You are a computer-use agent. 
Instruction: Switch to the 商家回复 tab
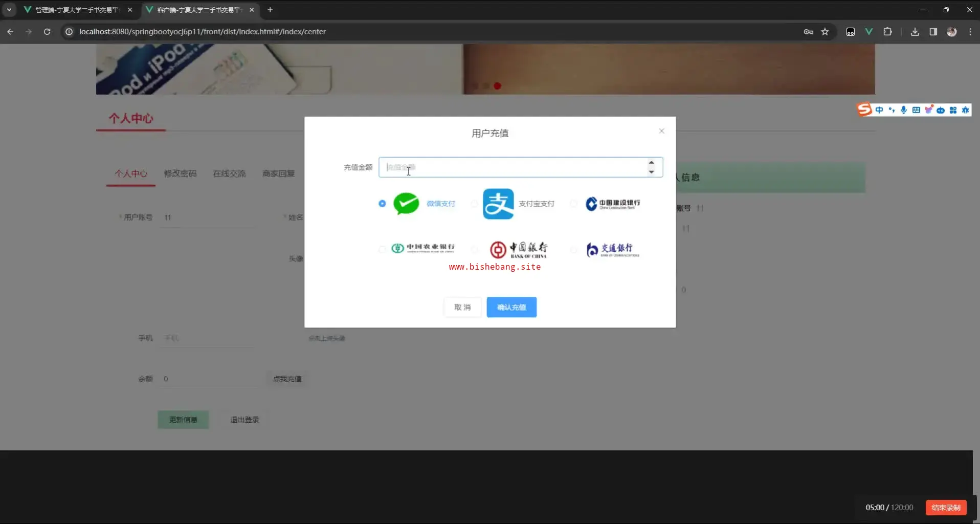[x=278, y=173]
